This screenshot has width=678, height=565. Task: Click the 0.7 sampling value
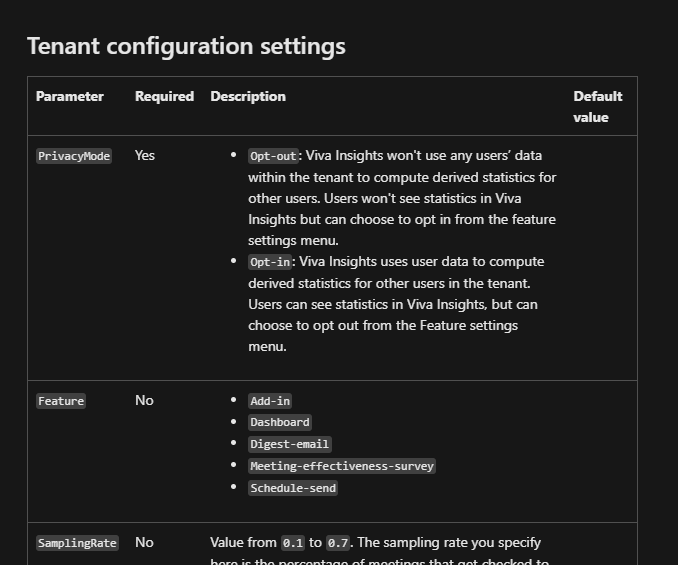[x=338, y=543]
